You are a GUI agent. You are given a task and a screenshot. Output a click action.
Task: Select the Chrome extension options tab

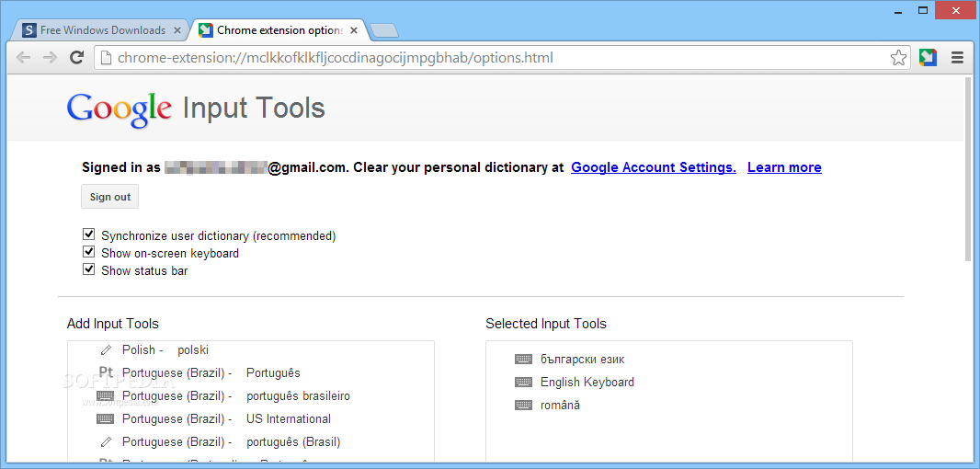coord(279,30)
